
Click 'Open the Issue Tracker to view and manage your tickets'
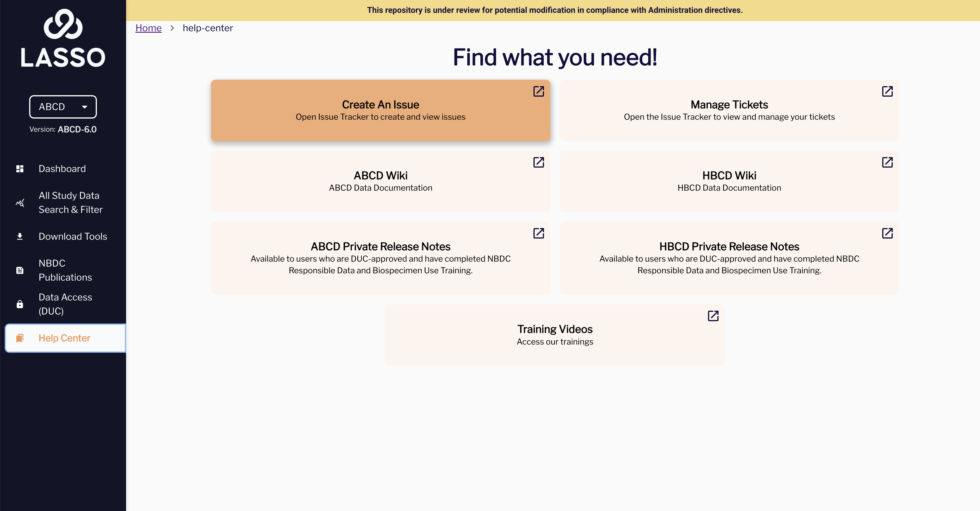(x=729, y=117)
